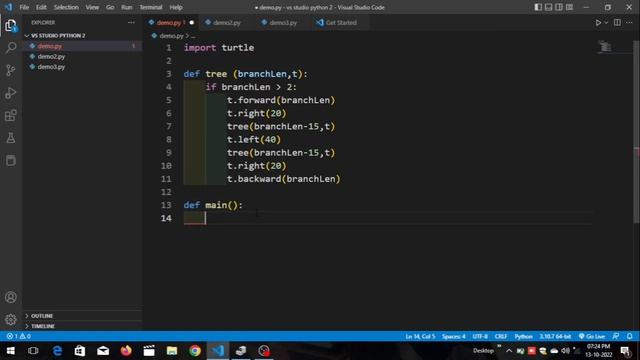Open demo2.py in the Explorer tree
Screen dimensions: 640x360
point(51,56)
